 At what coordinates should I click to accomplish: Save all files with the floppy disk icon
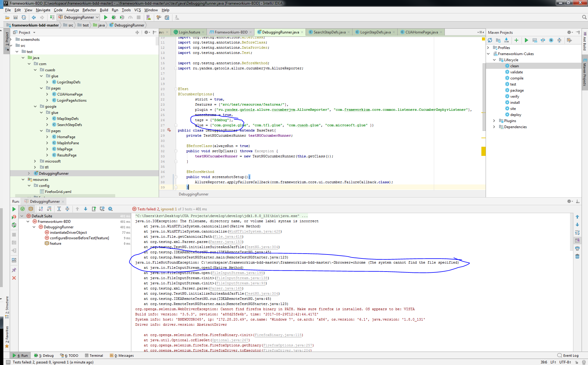16,17
